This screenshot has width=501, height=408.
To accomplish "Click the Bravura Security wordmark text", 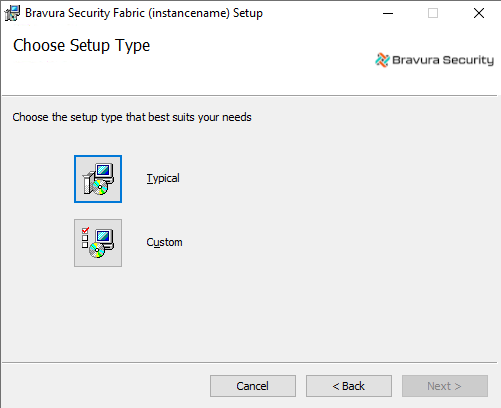I will (x=443, y=60).
